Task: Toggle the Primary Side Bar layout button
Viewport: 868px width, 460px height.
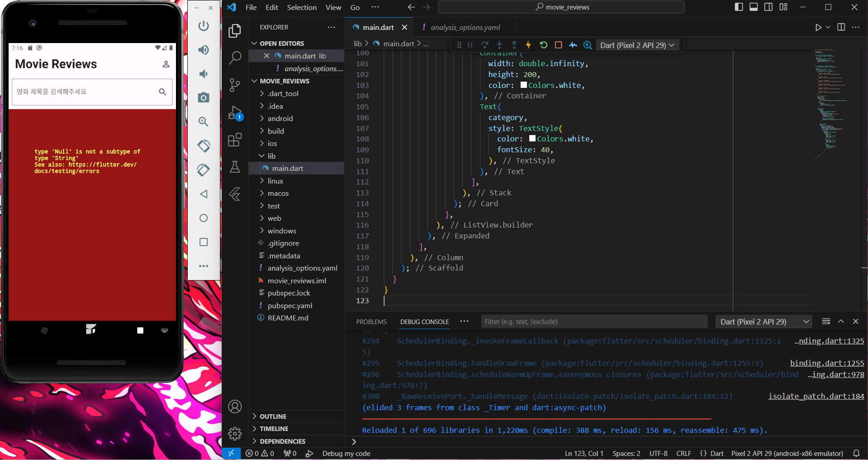Action: coord(739,7)
